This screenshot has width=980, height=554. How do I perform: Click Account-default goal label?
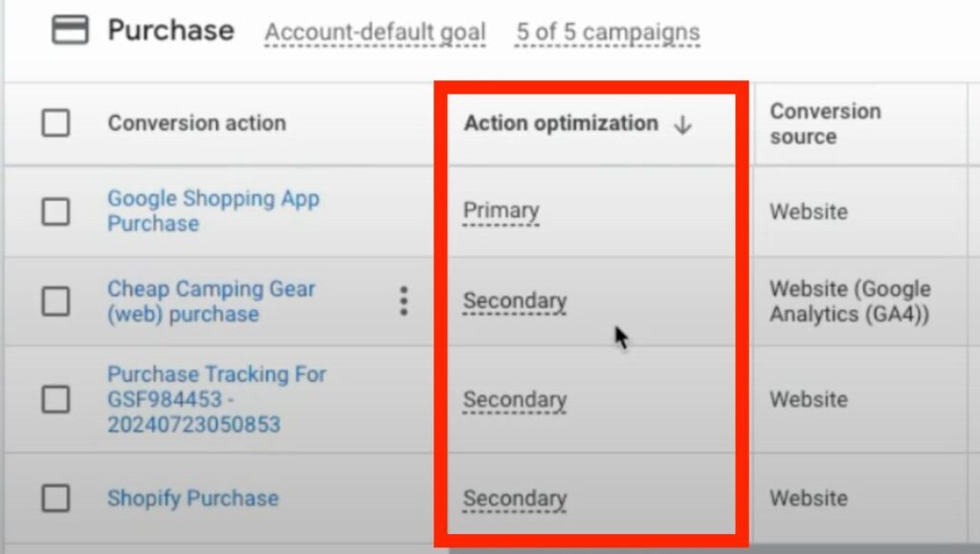(375, 32)
